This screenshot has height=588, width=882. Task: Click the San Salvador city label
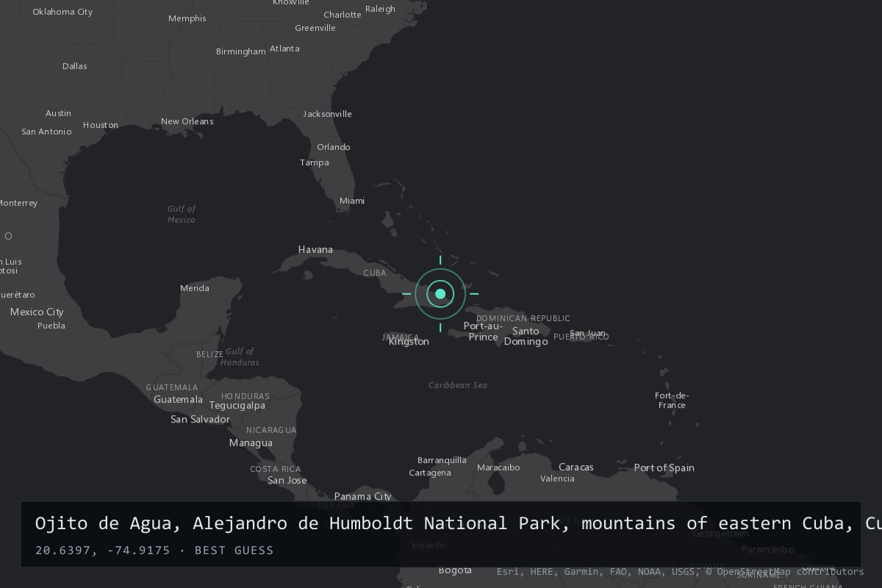click(200, 420)
